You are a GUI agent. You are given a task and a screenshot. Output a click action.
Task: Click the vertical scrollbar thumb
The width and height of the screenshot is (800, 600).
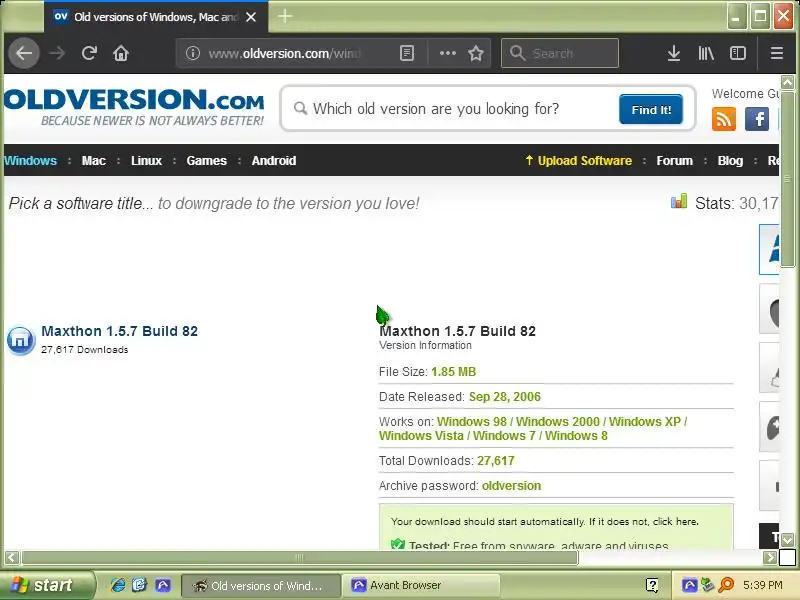[x=787, y=178]
